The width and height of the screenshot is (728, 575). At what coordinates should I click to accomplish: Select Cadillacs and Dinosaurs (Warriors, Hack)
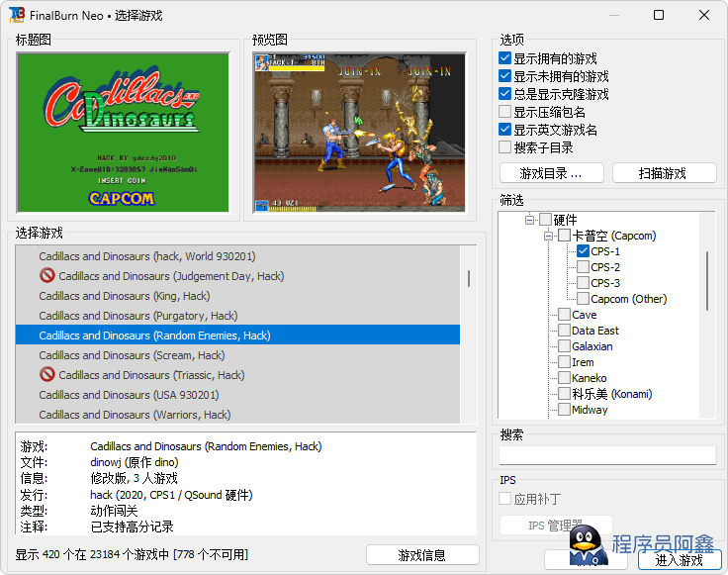pyautogui.click(x=237, y=414)
